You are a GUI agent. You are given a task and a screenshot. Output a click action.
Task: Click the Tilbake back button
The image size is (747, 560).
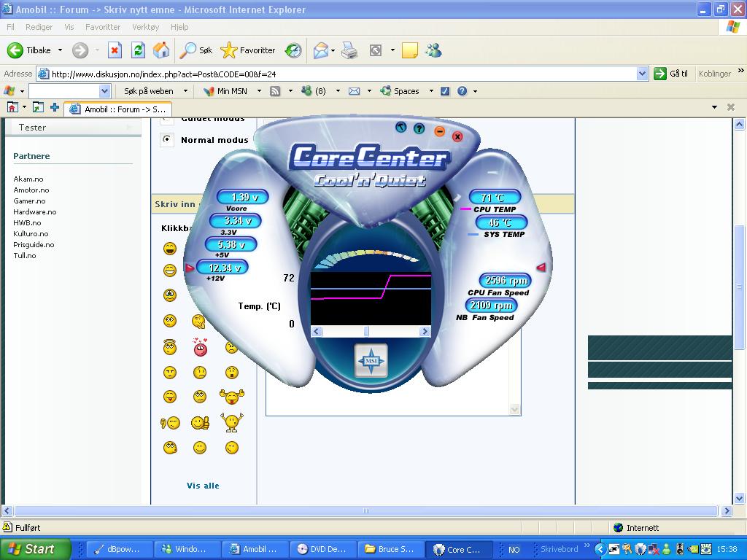30,50
